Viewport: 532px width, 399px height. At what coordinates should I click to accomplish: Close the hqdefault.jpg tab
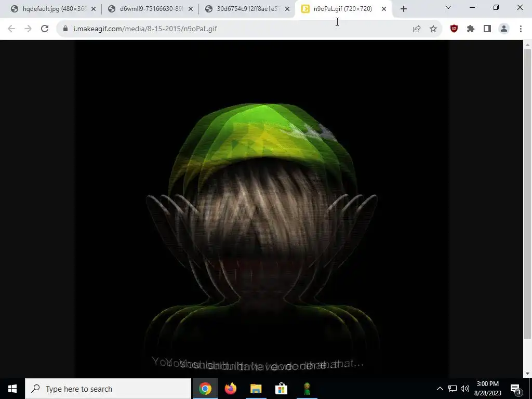point(94,9)
